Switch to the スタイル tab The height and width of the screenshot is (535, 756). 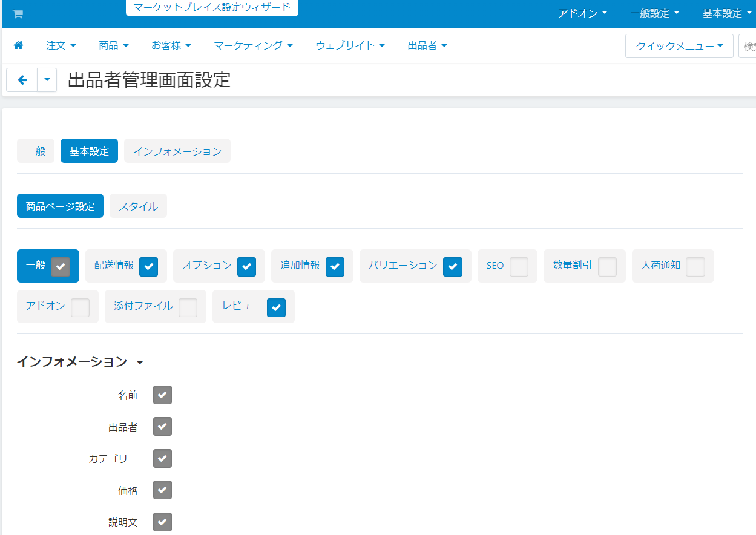138,206
